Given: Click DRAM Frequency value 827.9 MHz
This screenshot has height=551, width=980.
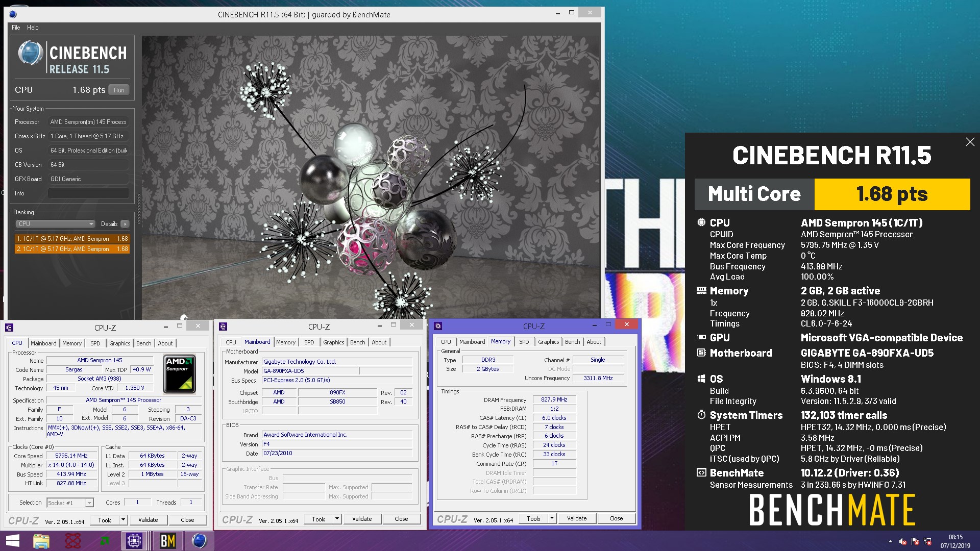Looking at the screenshot, I should (554, 400).
